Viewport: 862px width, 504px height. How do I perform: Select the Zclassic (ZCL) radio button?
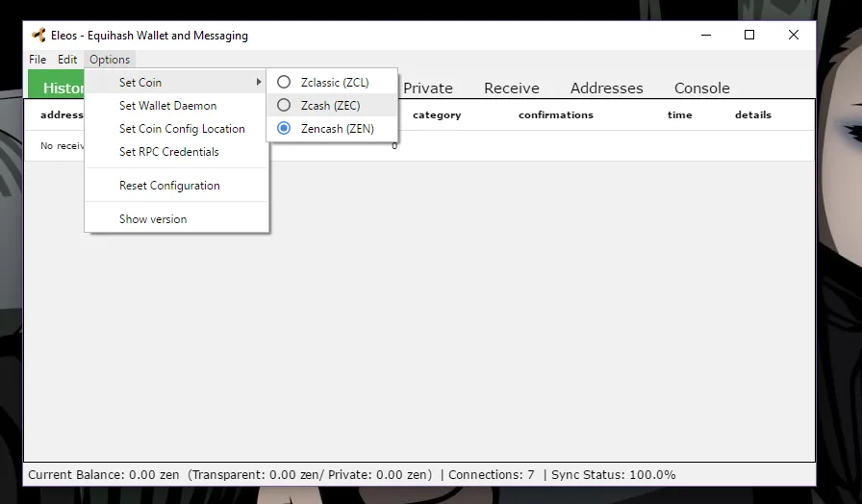coord(284,83)
